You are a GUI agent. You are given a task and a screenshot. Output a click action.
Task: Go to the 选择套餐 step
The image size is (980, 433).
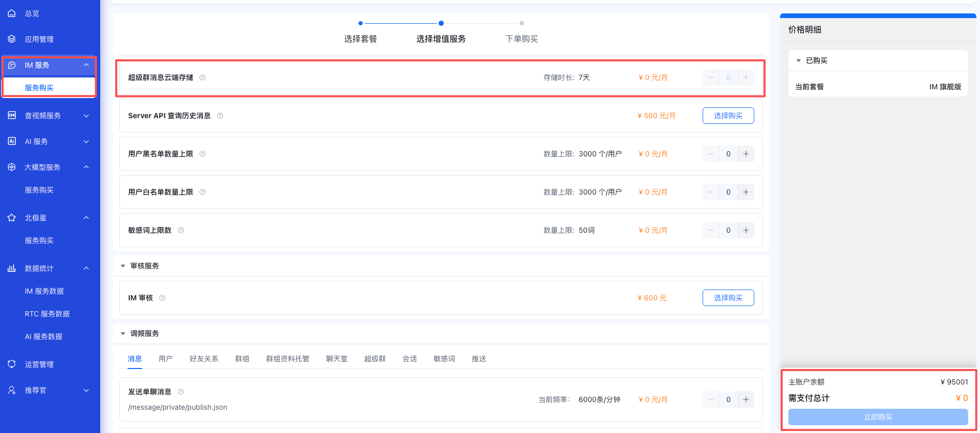(361, 39)
